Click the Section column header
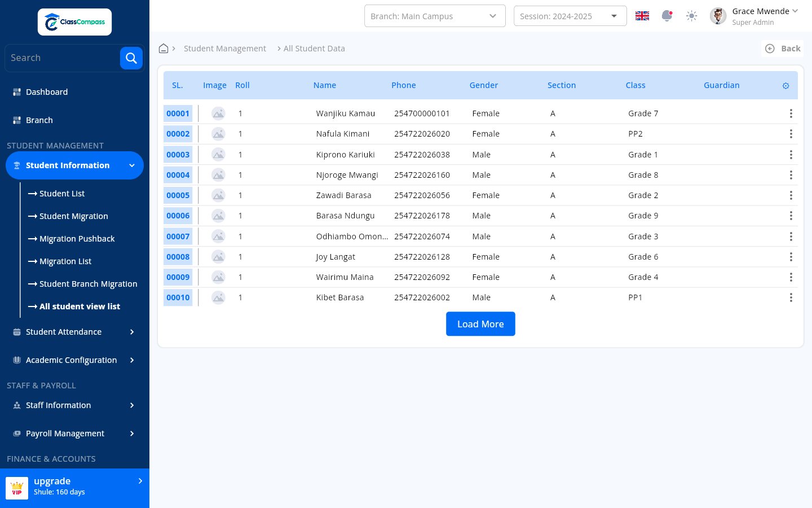Image resolution: width=812 pixels, height=508 pixels. (x=562, y=85)
